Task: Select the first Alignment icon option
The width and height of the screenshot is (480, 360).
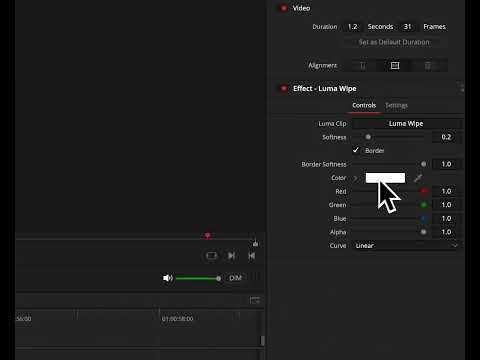Action: 363,65
